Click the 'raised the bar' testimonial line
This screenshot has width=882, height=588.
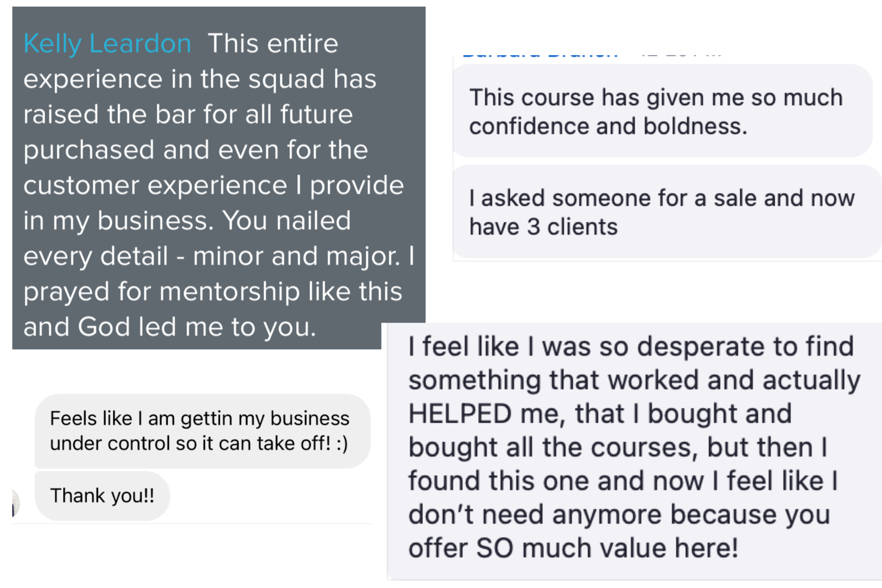pyautogui.click(x=188, y=114)
